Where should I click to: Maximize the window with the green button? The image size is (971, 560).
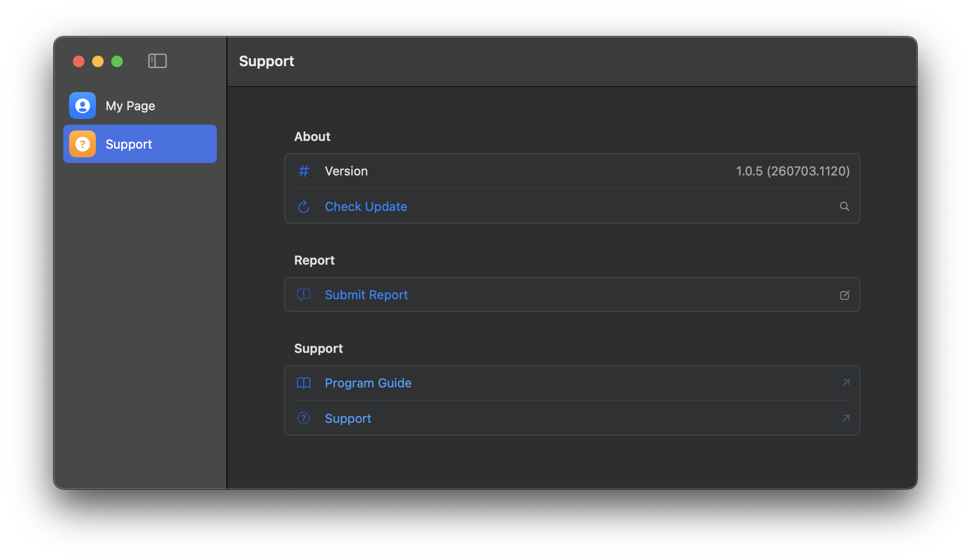pyautogui.click(x=117, y=61)
